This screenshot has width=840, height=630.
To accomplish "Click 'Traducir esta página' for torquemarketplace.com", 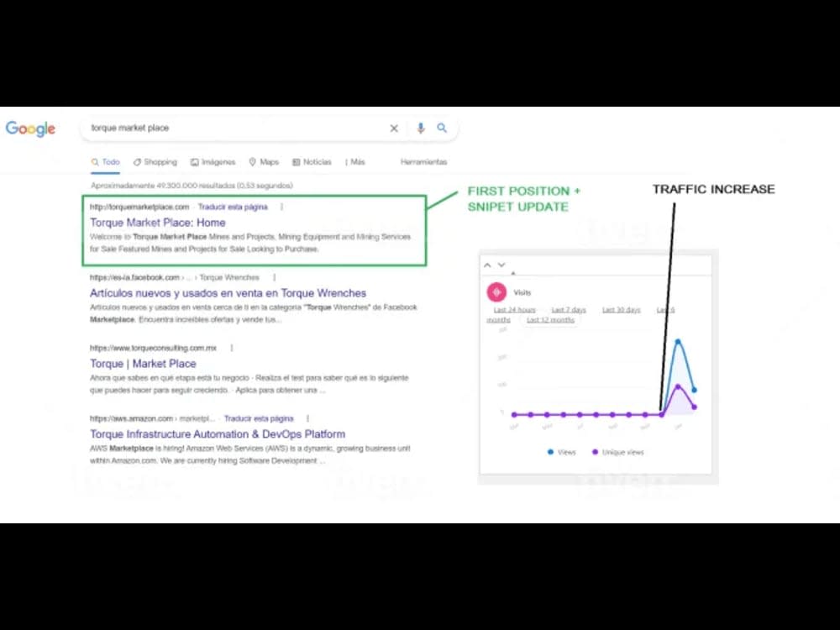I will 233,207.
